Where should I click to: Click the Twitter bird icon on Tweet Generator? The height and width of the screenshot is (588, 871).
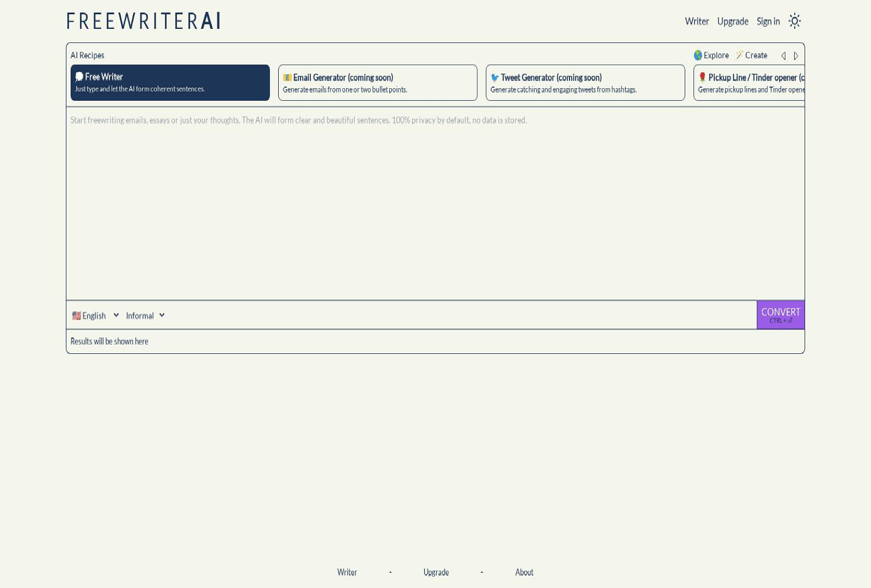click(x=495, y=78)
